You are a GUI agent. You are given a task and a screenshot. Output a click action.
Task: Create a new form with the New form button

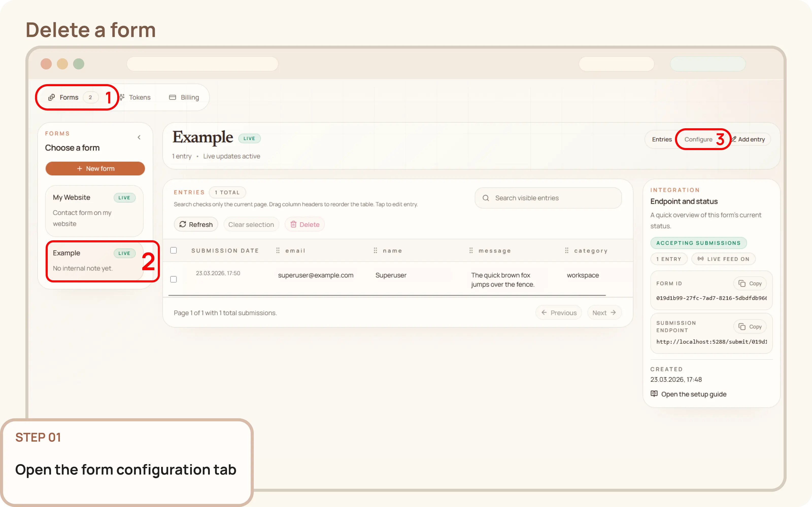(95, 168)
